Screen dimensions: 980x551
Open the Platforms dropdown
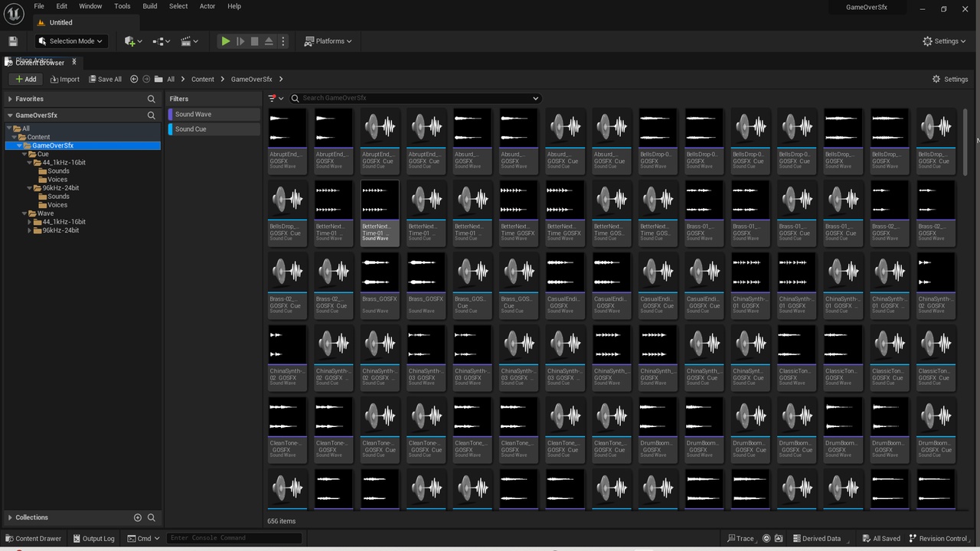coord(328,41)
